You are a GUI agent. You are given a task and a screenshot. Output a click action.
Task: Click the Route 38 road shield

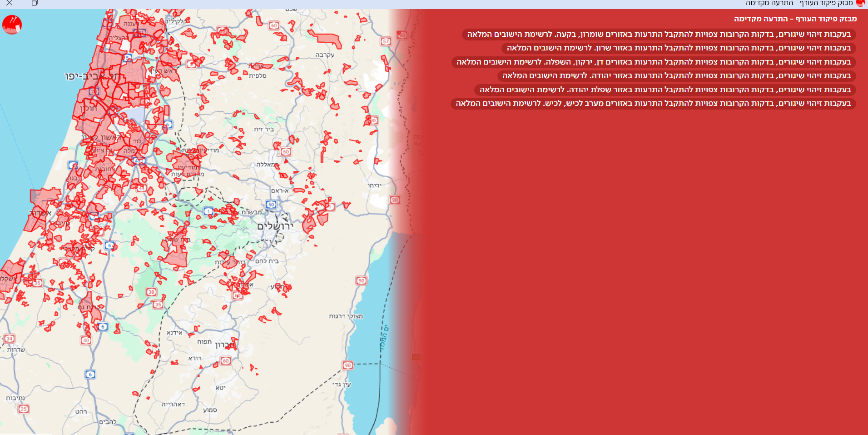tap(151, 292)
